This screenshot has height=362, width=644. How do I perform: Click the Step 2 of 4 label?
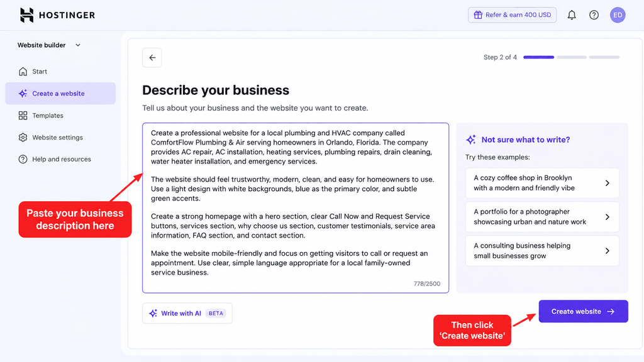pos(500,57)
